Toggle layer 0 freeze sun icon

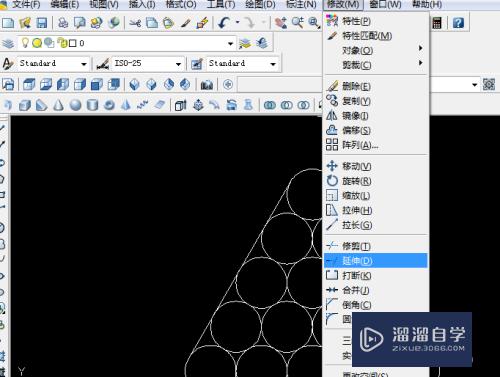click(37, 43)
